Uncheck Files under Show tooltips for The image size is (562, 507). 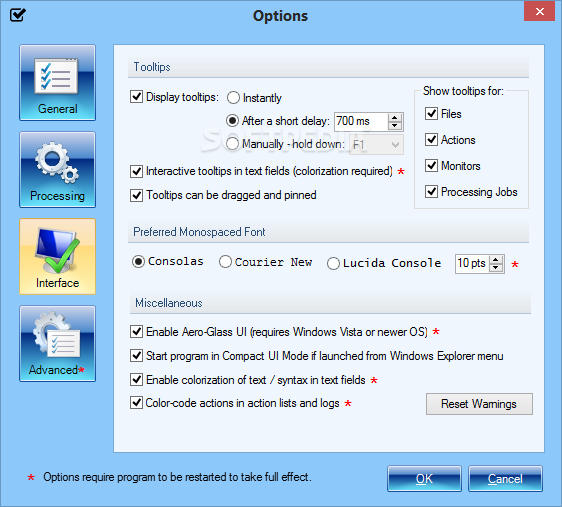431,114
